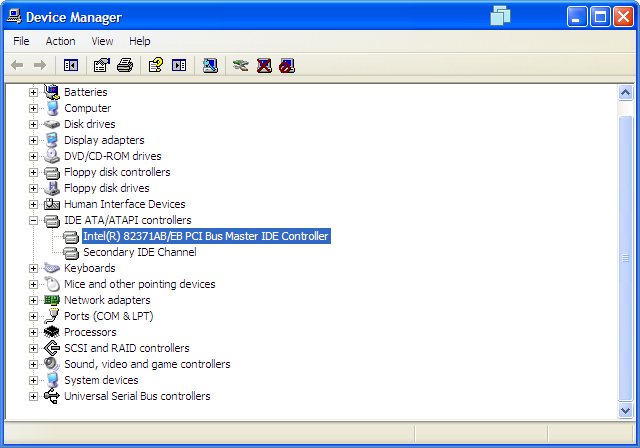Click the Disable device toolbar icon
The height and width of the screenshot is (448, 640).
287,65
